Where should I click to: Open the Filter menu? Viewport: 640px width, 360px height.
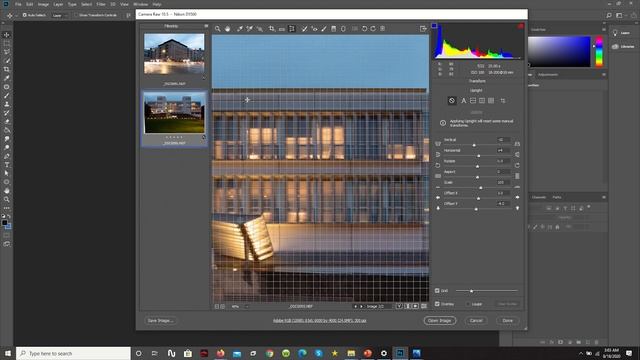tap(101, 4)
